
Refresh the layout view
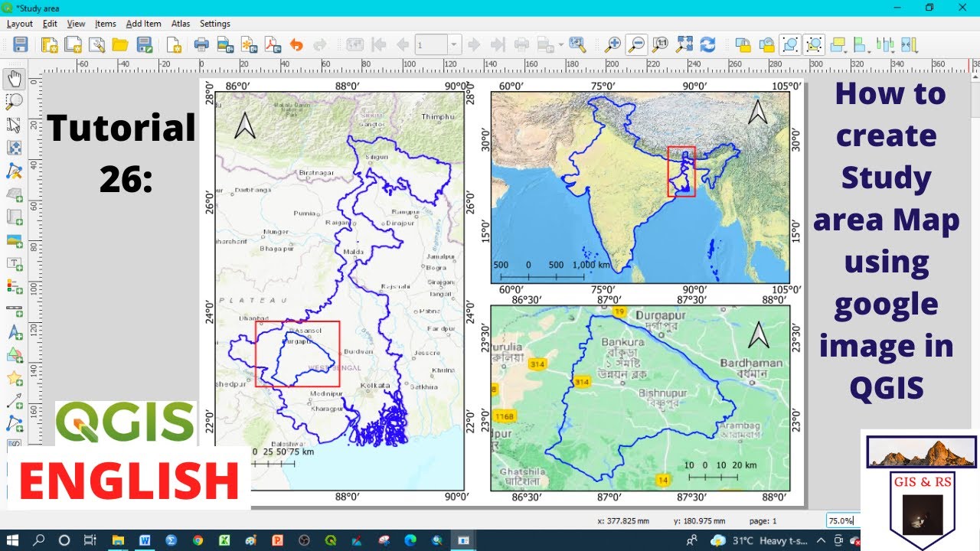pyautogui.click(x=707, y=44)
